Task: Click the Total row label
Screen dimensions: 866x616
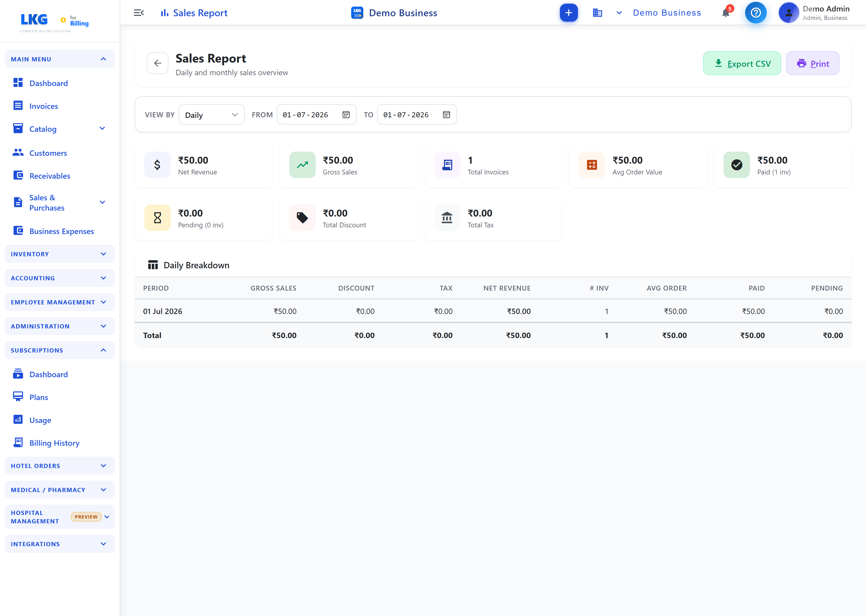Action: point(152,335)
